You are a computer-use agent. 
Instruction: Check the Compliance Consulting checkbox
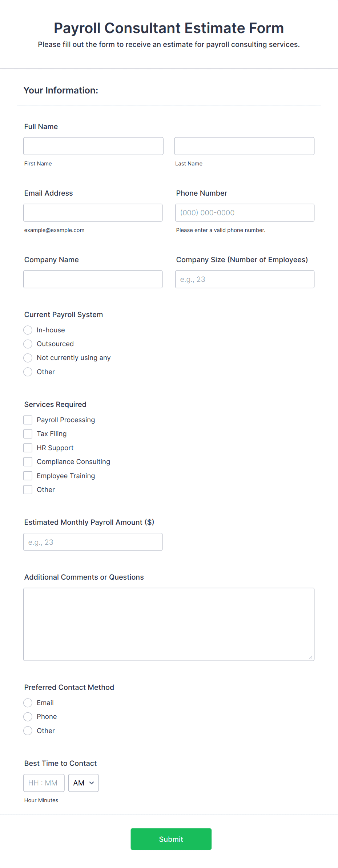click(x=28, y=461)
